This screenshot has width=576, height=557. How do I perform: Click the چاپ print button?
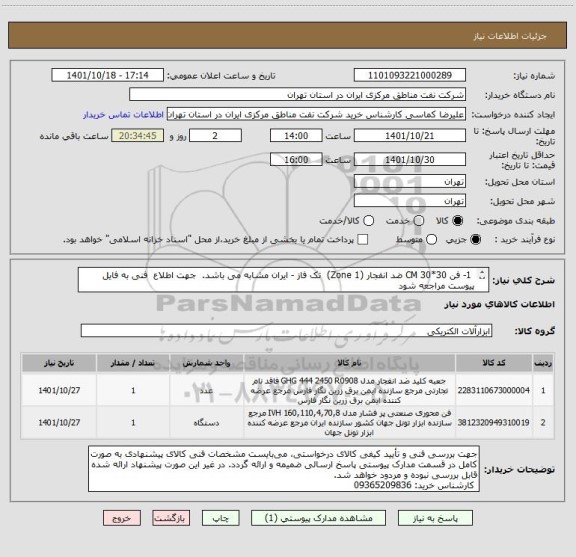220,518
